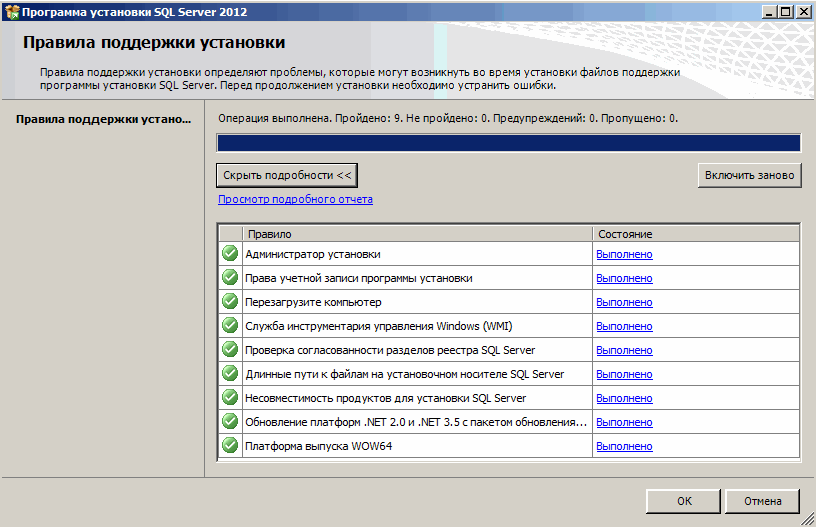
Task: Click the completed blue progress bar
Action: tap(508, 143)
